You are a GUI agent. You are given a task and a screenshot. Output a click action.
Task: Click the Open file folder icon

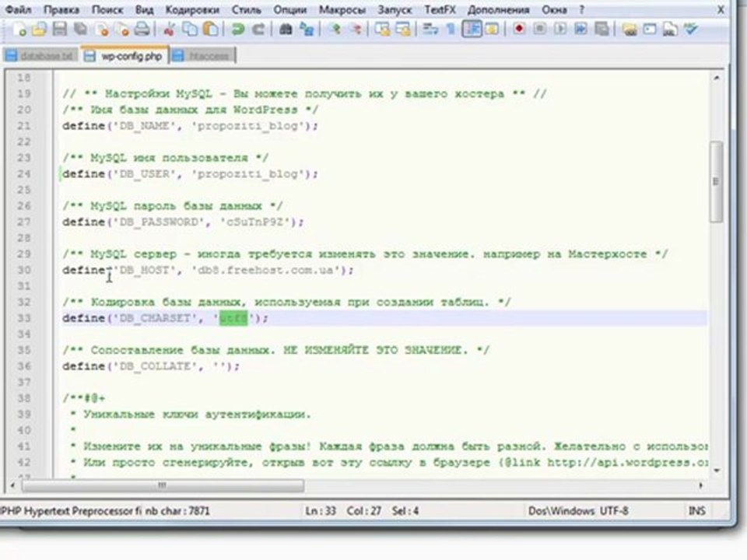(x=40, y=30)
